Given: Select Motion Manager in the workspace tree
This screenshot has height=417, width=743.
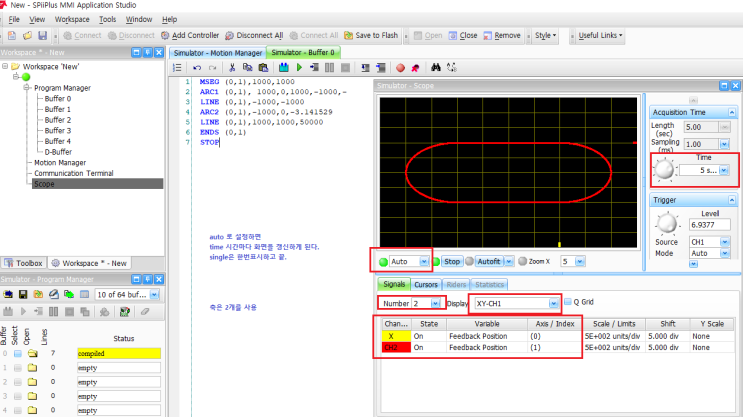Looking at the screenshot, I should tap(59, 162).
